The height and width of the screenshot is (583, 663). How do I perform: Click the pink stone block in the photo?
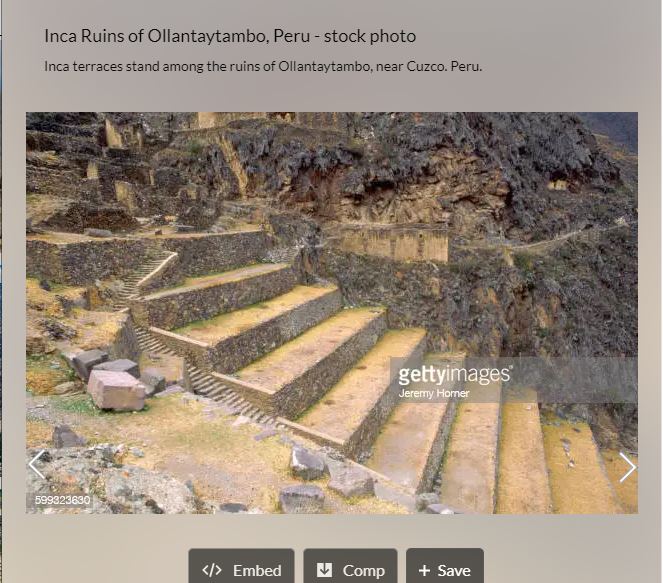click(117, 391)
